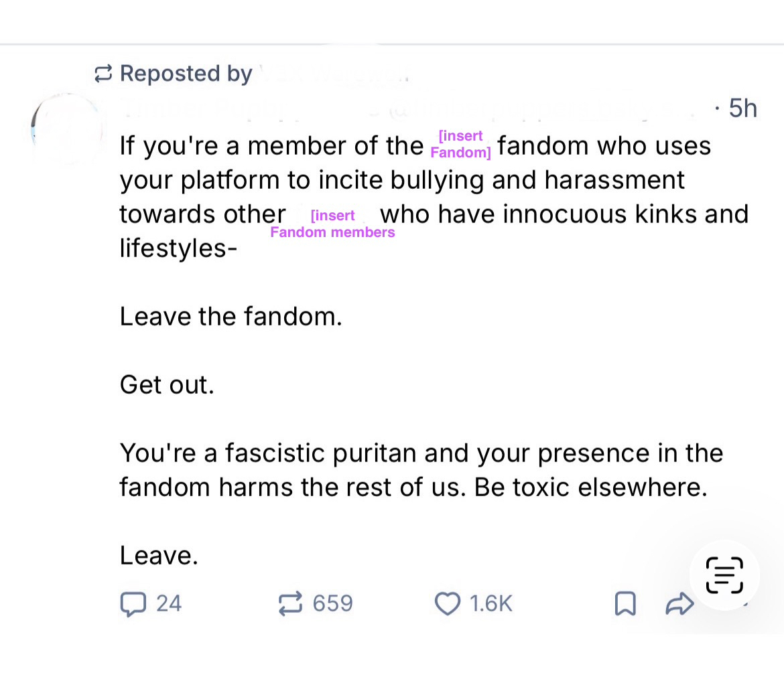Like the post with the heart icon
The width and height of the screenshot is (784, 685).
(448, 604)
